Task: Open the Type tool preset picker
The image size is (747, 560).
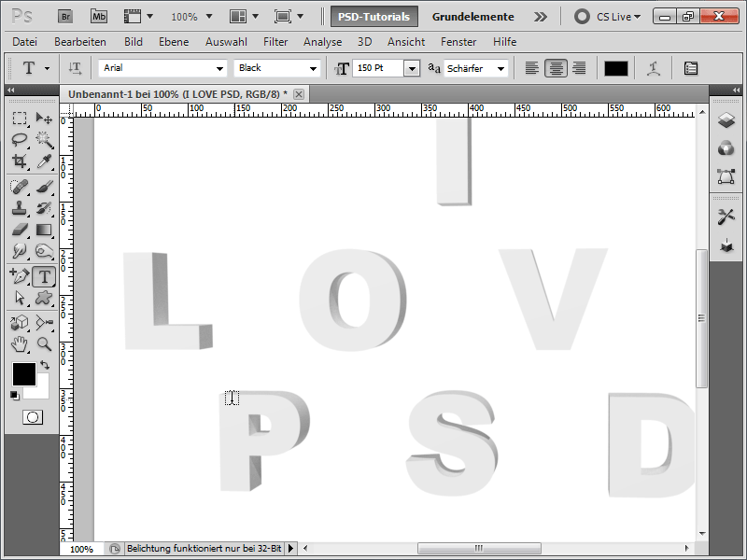Action: [48, 68]
